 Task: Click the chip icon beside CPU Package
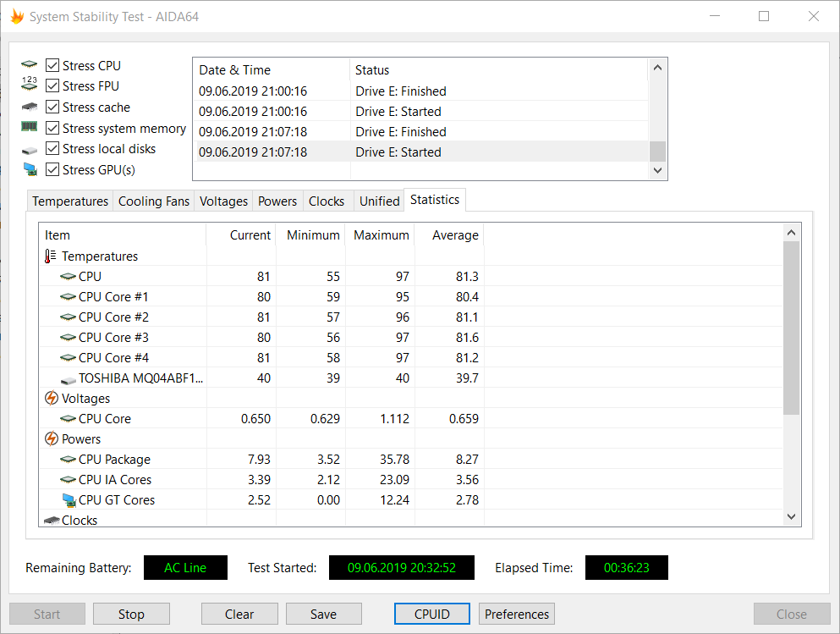pos(68,460)
